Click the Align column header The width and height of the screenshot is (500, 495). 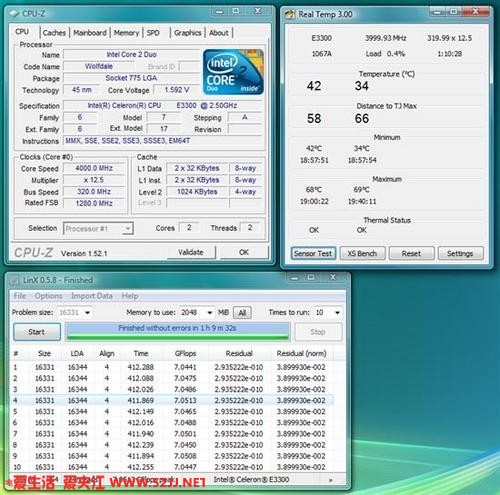pyautogui.click(x=107, y=353)
